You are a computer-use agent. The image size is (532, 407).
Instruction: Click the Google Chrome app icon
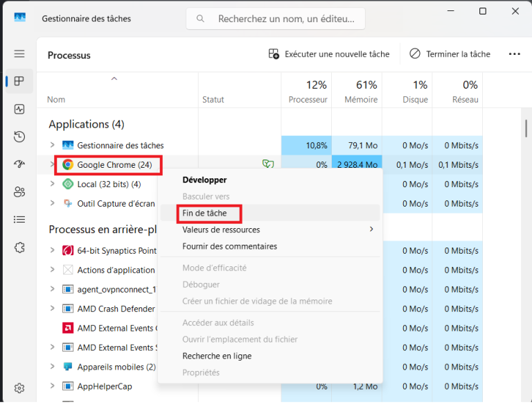point(68,165)
